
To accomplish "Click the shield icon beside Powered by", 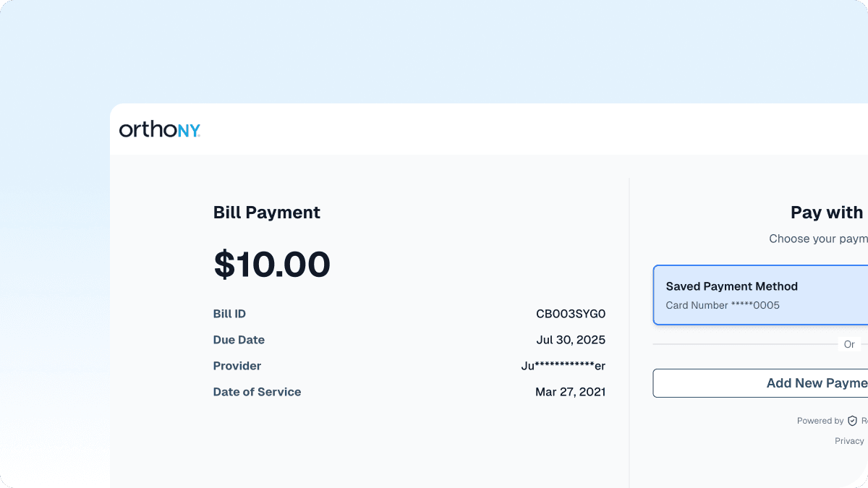I will (x=852, y=421).
